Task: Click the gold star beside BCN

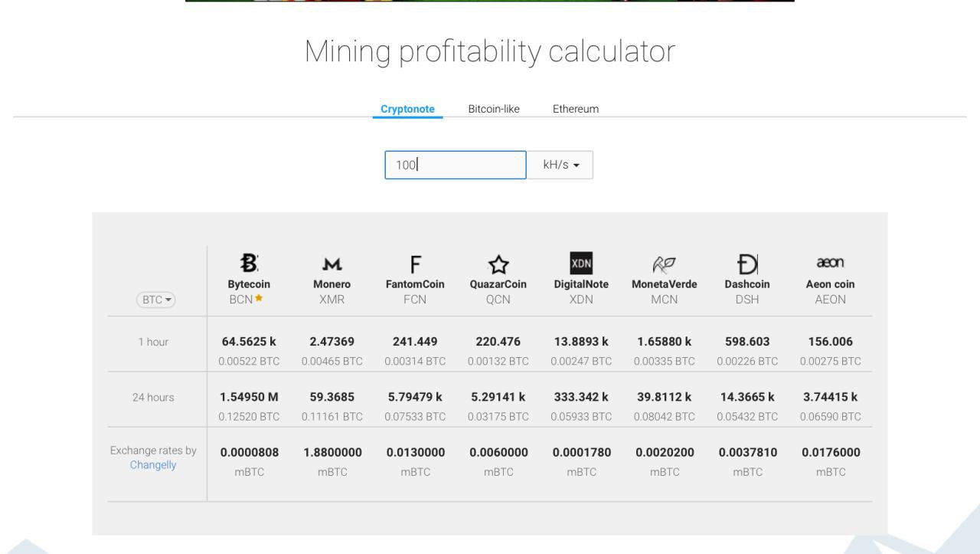Action: tap(259, 299)
